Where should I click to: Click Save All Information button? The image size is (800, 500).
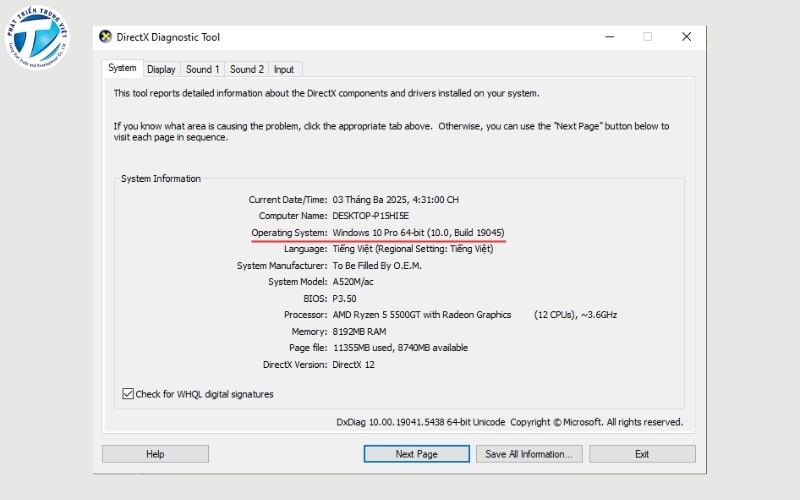(x=528, y=454)
